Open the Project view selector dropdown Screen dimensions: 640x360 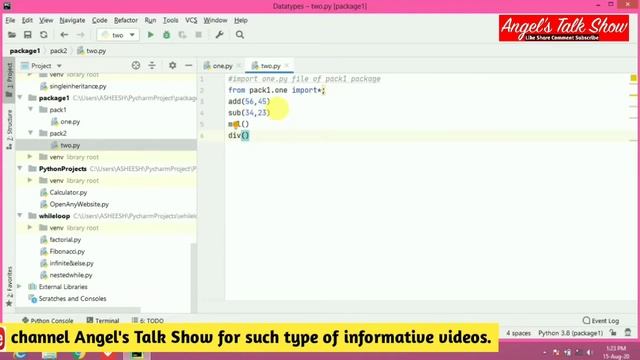click(42, 66)
